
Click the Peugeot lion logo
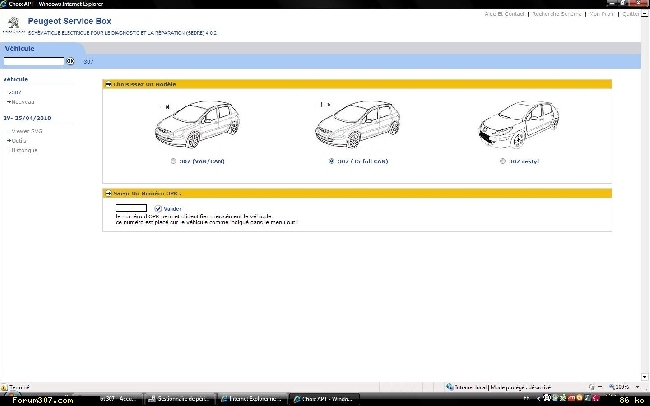(14, 23)
